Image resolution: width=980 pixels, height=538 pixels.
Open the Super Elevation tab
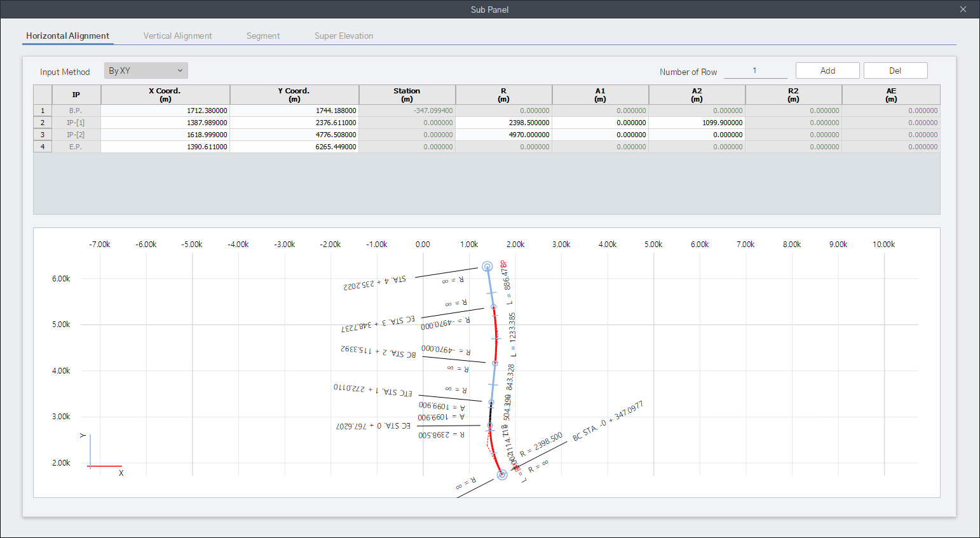(344, 36)
